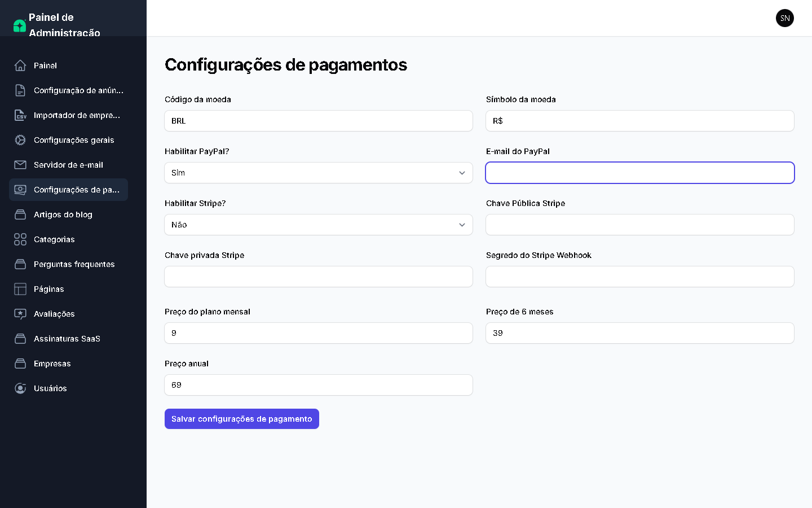Viewport: 812px width, 508px height.
Task: Open the Habilitar PayPal dropdown
Action: coord(319,173)
